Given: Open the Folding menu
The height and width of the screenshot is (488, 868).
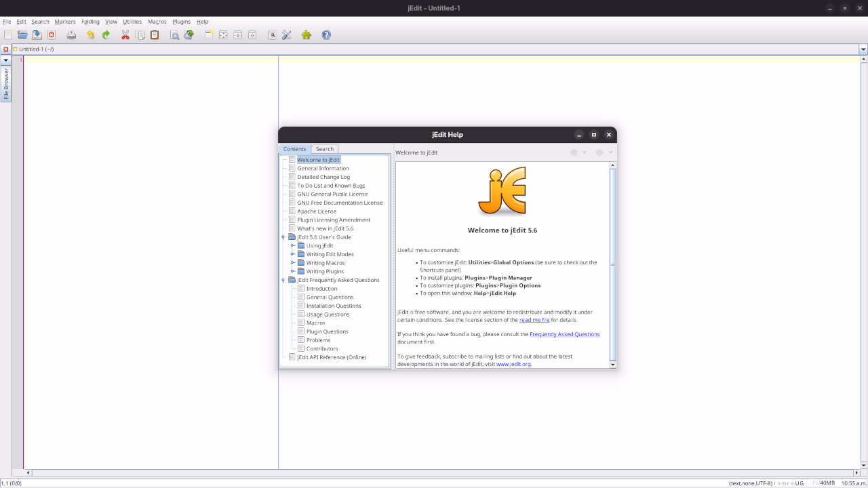Looking at the screenshot, I should pos(90,22).
